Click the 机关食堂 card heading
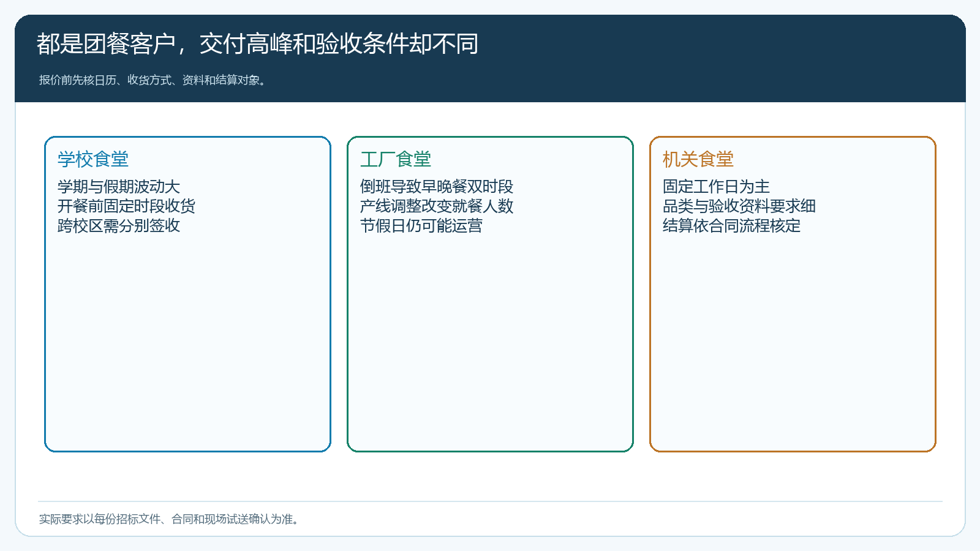The image size is (980, 551). coord(698,159)
